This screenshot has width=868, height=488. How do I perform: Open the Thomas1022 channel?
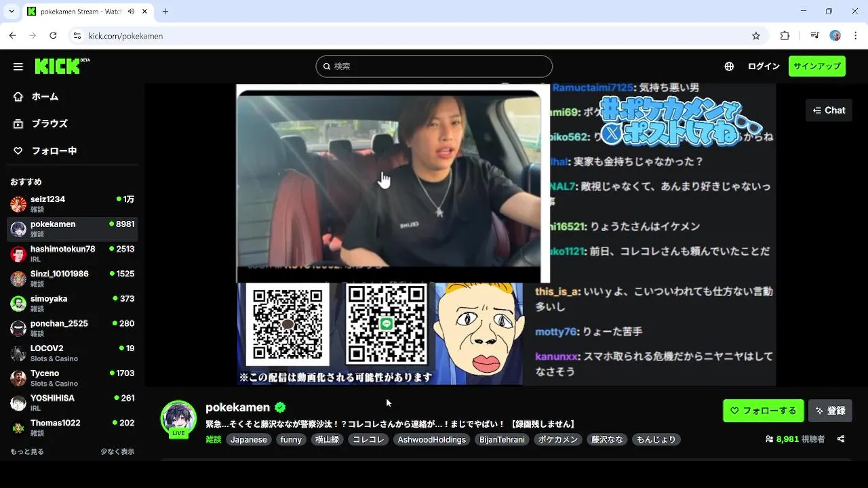(72, 428)
